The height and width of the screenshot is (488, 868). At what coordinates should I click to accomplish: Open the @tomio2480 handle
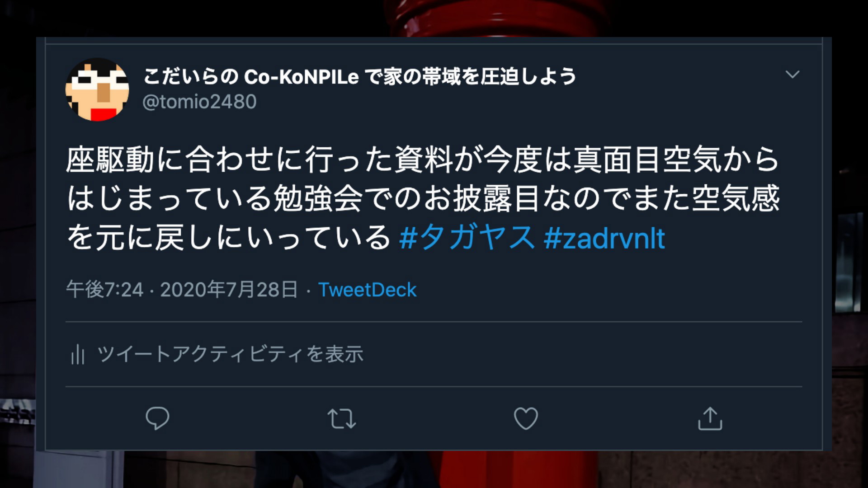(199, 102)
